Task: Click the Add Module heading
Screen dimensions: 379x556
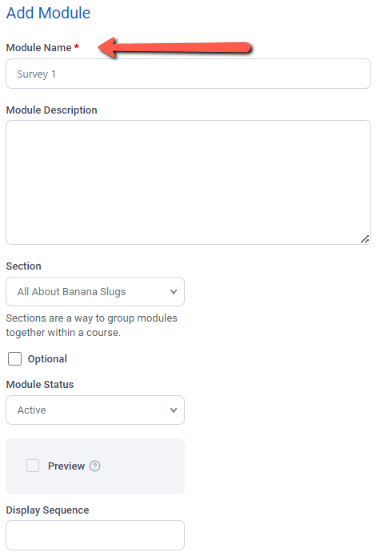Action: [x=48, y=13]
